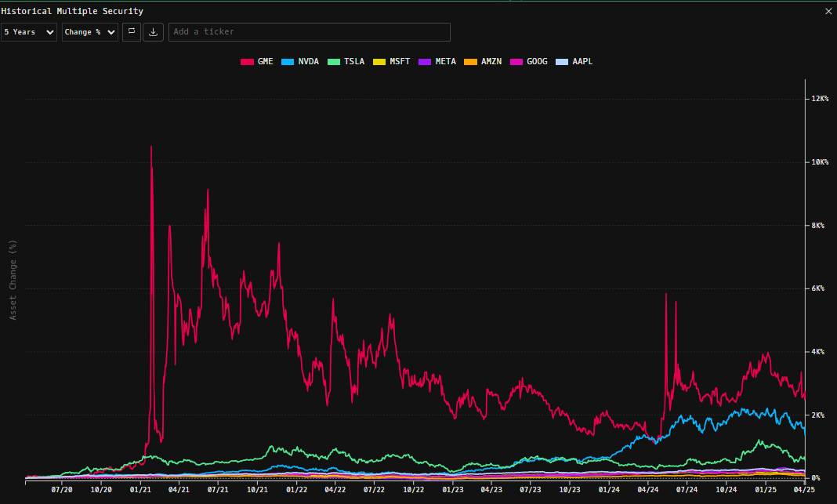
Task: Click the 0% y-axis label
Action: pyautogui.click(x=816, y=478)
